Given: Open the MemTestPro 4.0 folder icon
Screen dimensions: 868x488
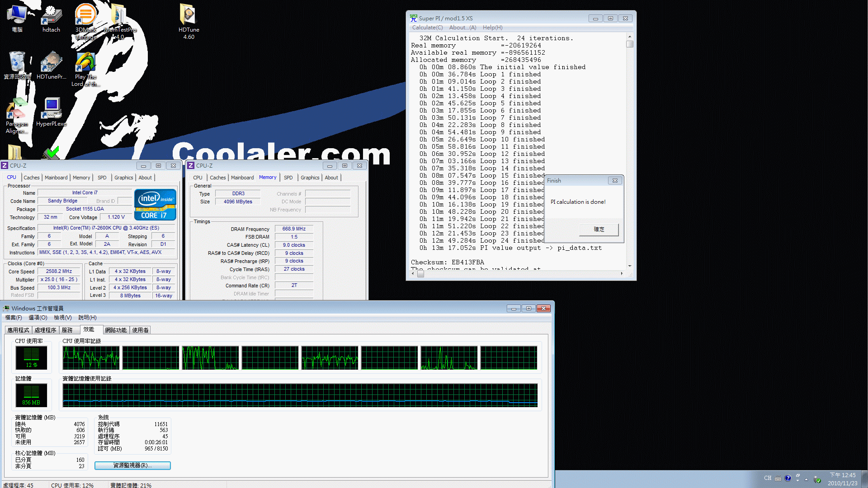Looking at the screenshot, I should point(119,21).
